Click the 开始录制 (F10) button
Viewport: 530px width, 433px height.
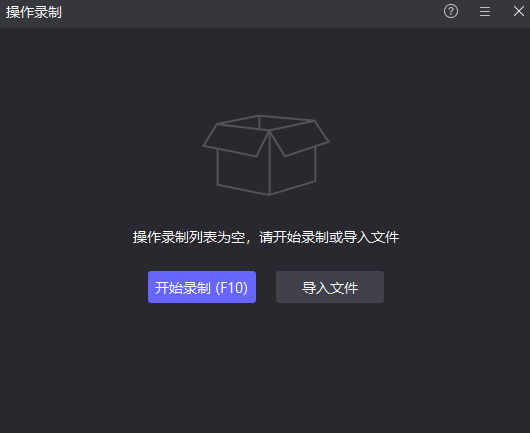pos(202,287)
